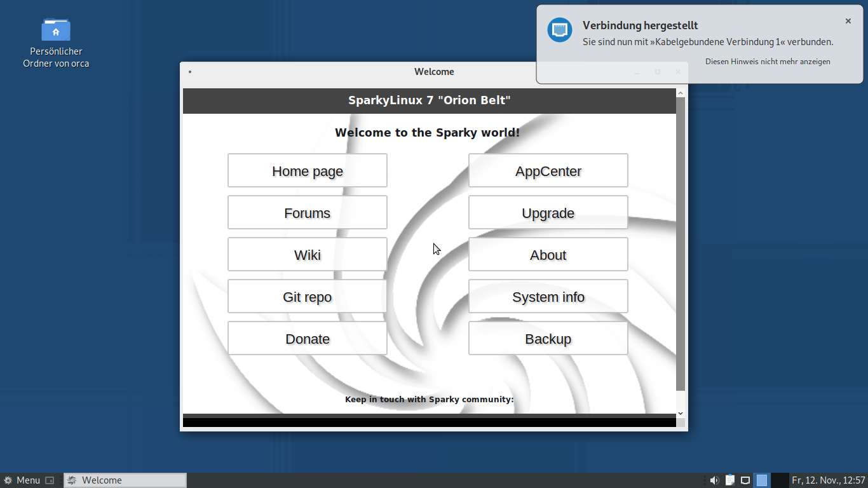This screenshot has width=868, height=488.
Task: Click the show desktop icon beside Menu
Action: tap(50, 480)
